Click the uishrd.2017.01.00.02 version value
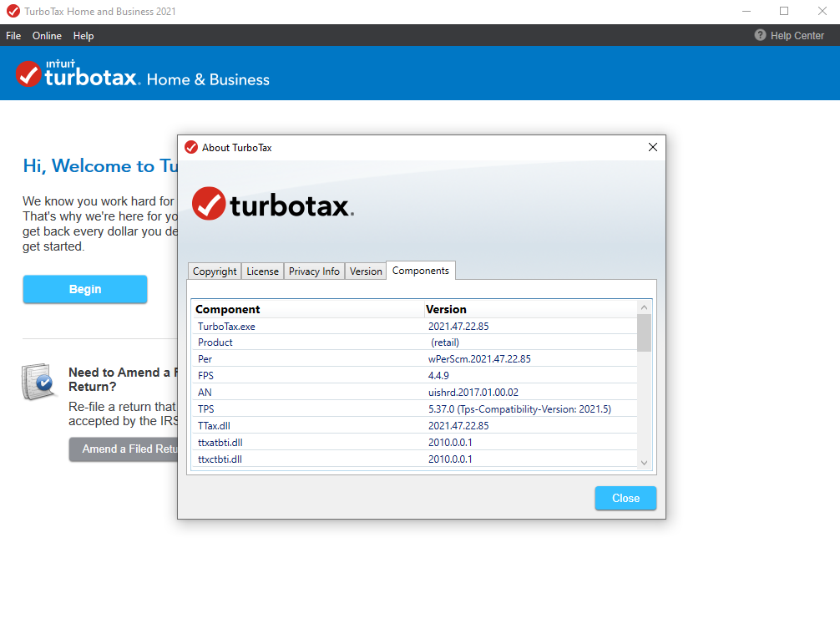The image size is (840, 624). coord(473,393)
